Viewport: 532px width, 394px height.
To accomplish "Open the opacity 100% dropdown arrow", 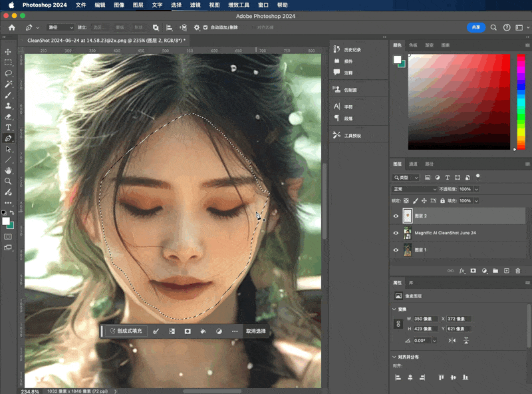I will click(476, 189).
